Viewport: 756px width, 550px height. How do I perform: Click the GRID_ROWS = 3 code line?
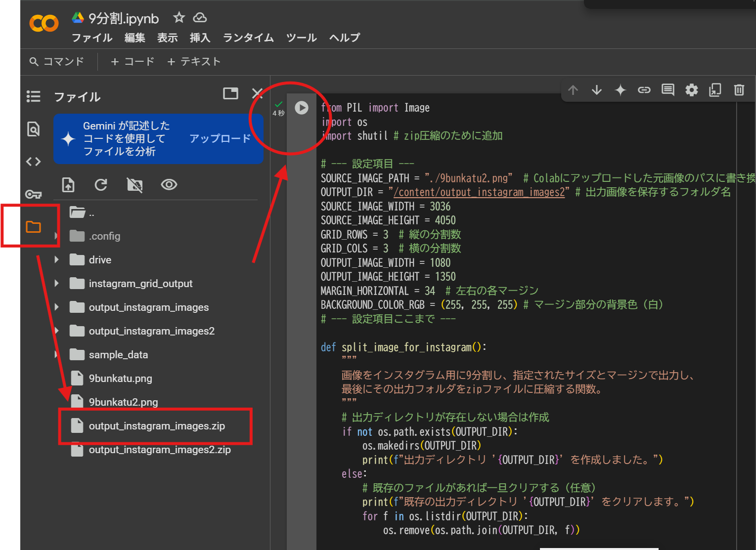point(391,234)
